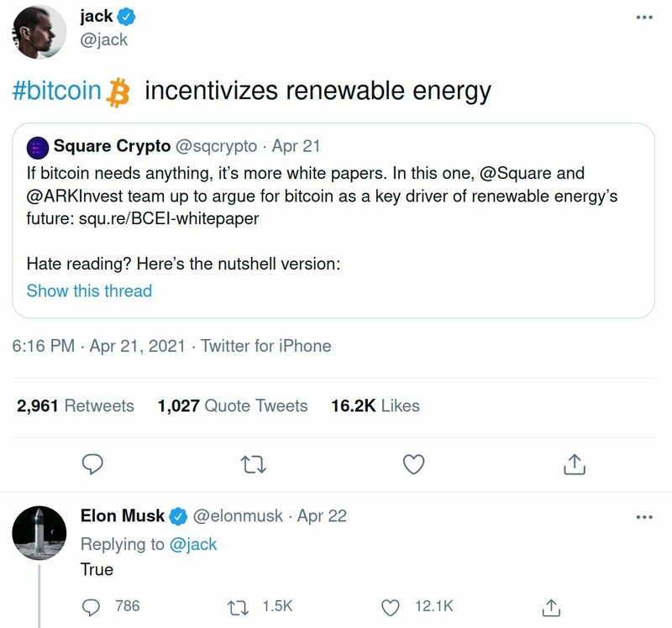Open more options on Elon Musk's reply

[x=643, y=516]
